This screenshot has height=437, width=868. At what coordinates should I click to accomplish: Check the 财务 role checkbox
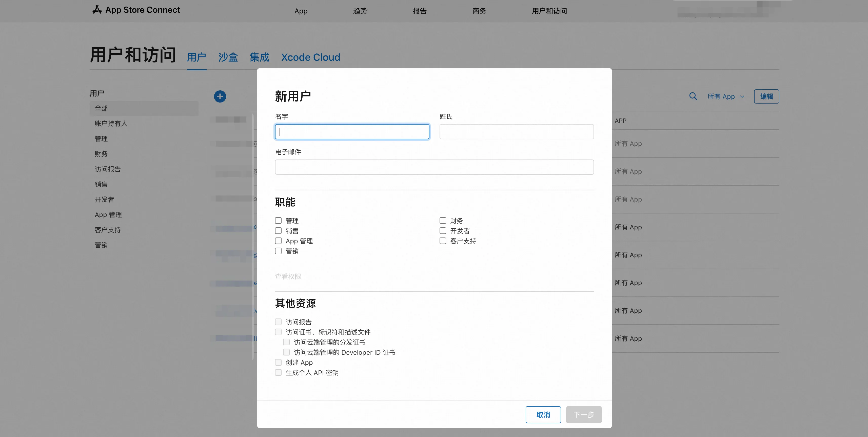click(443, 221)
